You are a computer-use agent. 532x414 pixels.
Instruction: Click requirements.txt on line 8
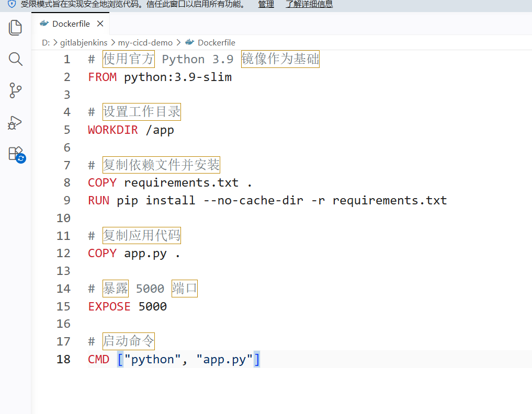181,183
